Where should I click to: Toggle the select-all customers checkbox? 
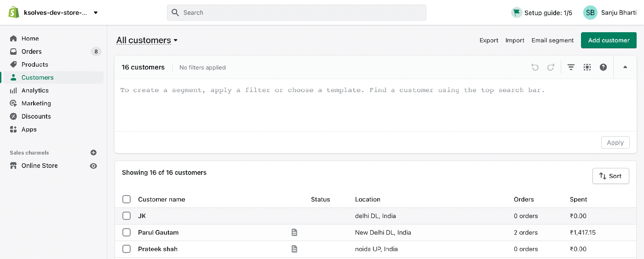click(126, 199)
